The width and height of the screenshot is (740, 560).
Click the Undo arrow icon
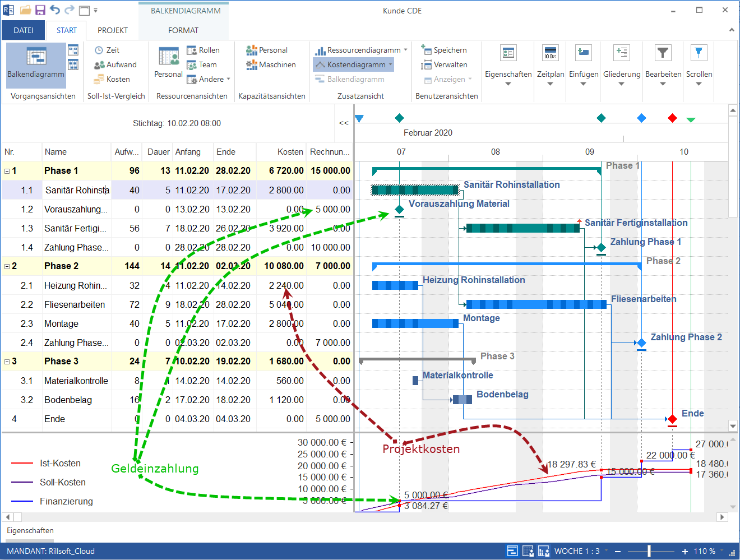[54, 10]
